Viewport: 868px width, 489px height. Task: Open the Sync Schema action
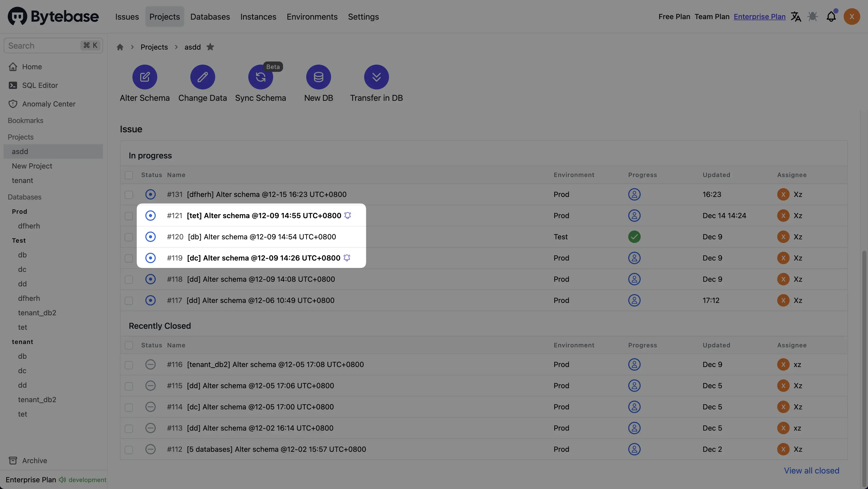[260, 77]
